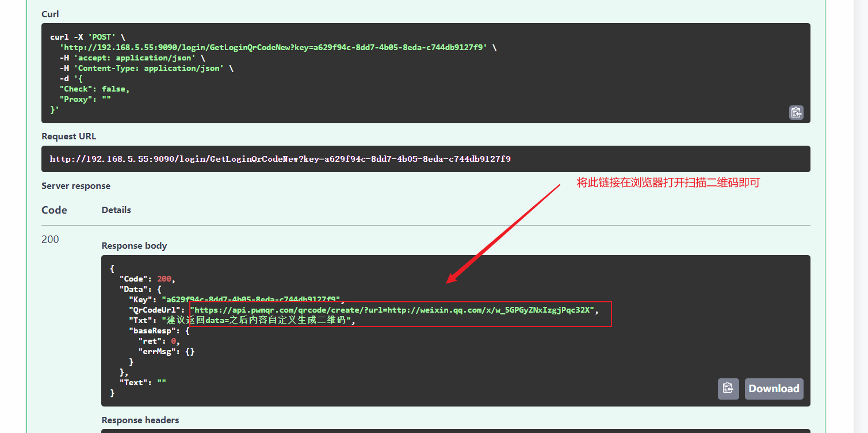This screenshot has height=433, width=868.
Task: Click the 'Response headers' label
Action: [x=140, y=420]
